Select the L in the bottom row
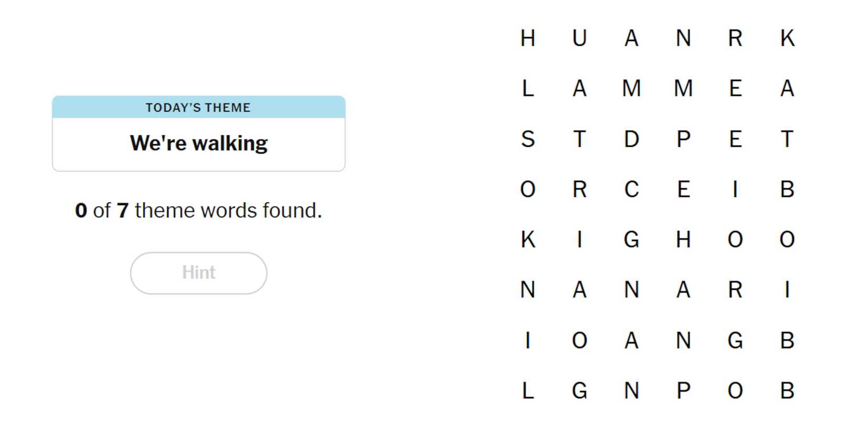This screenshot has width=868, height=434. click(528, 391)
